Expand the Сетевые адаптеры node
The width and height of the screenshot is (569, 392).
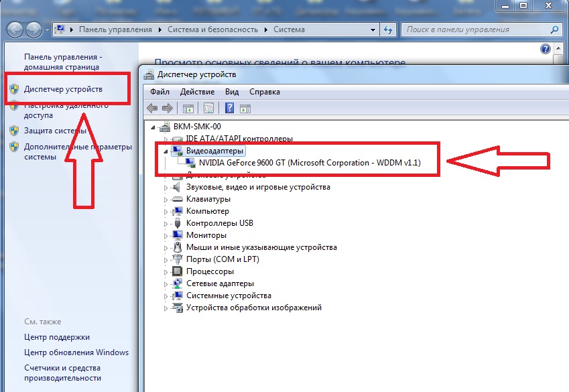[166, 284]
